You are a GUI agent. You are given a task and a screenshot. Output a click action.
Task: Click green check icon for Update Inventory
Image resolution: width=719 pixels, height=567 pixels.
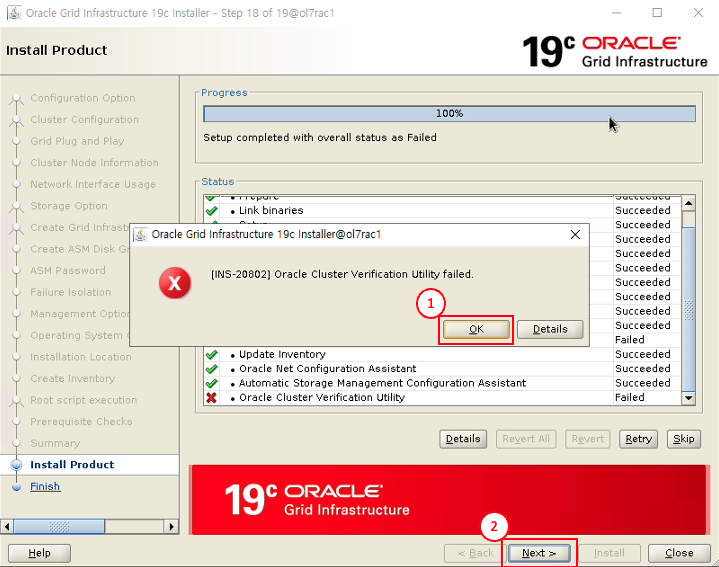tap(211, 355)
